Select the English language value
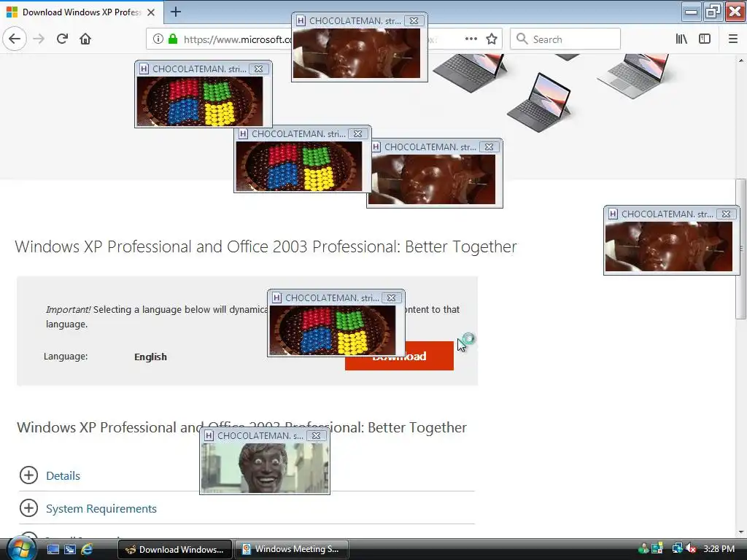This screenshot has width=747, height=560. pos(150,357)
